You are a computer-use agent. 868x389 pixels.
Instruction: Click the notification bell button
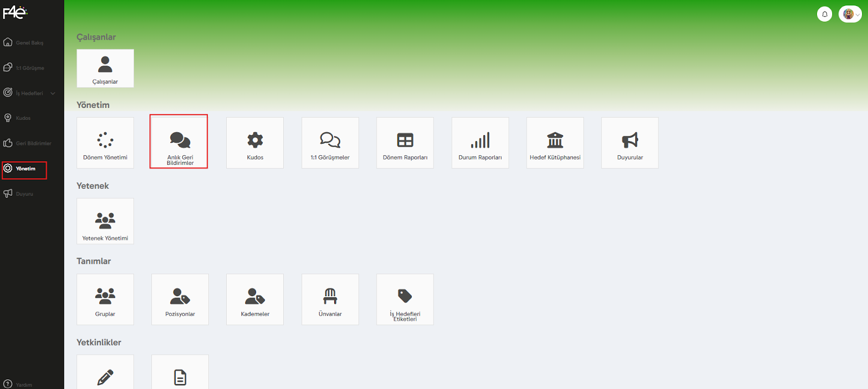click(x=825, y=14)
